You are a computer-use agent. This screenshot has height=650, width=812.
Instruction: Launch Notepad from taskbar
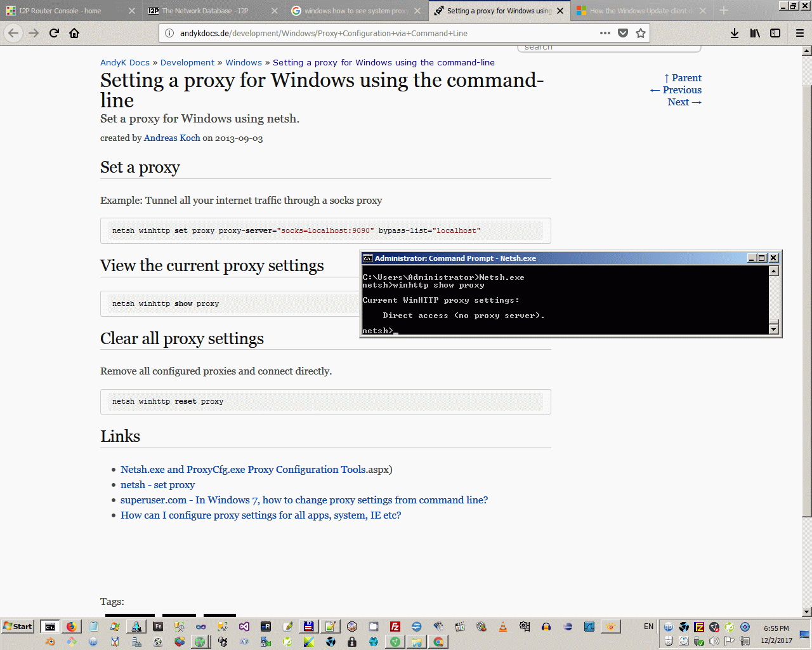click(93, 627)
